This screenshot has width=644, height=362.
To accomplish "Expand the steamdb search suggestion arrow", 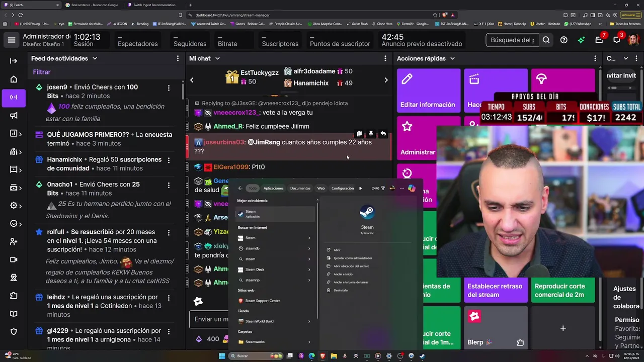I will click(309, 248).
